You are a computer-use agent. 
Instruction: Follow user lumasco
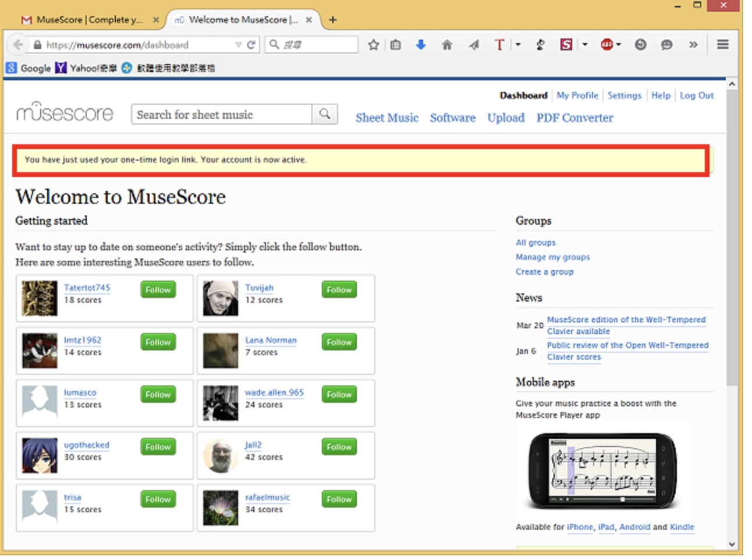point(158,394)
